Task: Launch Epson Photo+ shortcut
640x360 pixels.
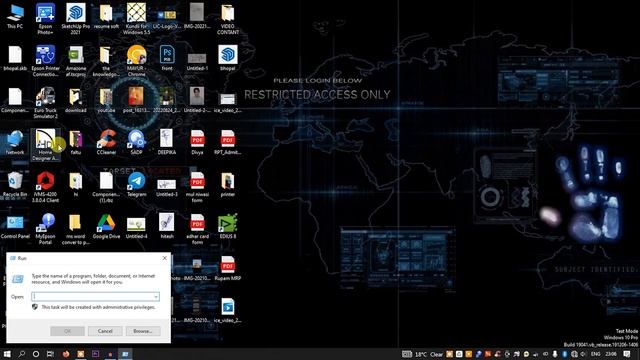Action: pyautogui.click(x=45, y=19)
